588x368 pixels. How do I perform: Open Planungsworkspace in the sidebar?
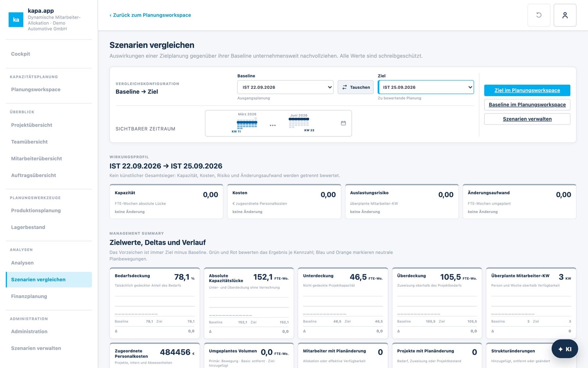tap(49, 89)
